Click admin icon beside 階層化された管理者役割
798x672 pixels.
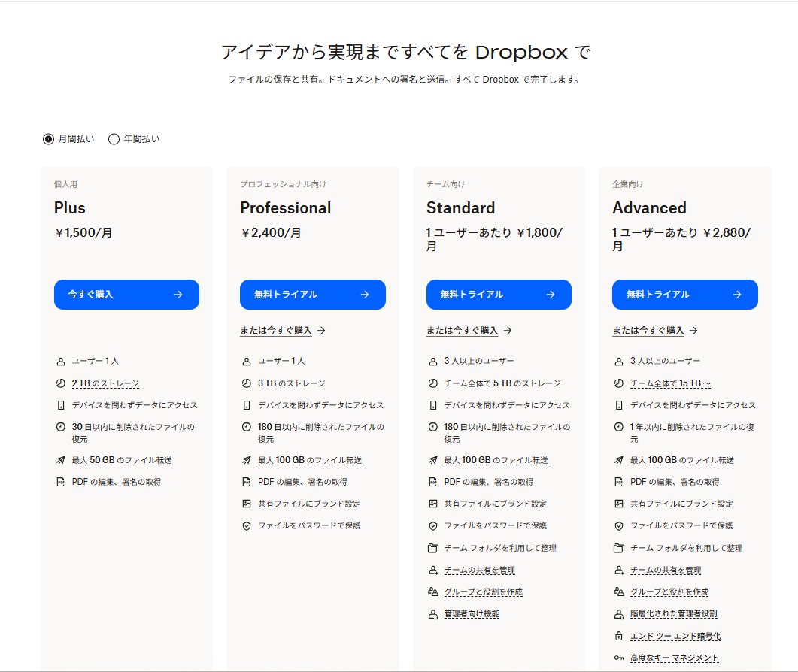[619, 615]
